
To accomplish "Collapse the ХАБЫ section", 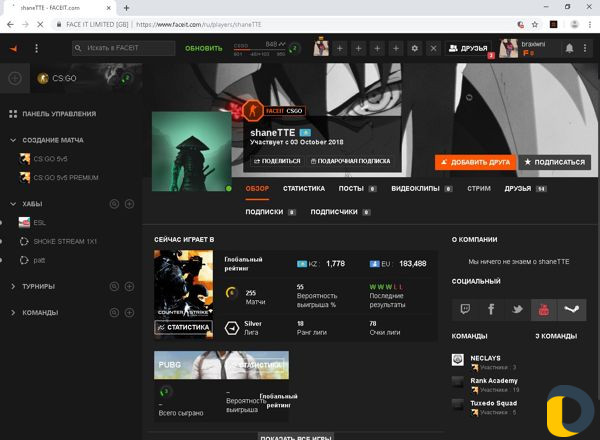I will tap(13, 204).
